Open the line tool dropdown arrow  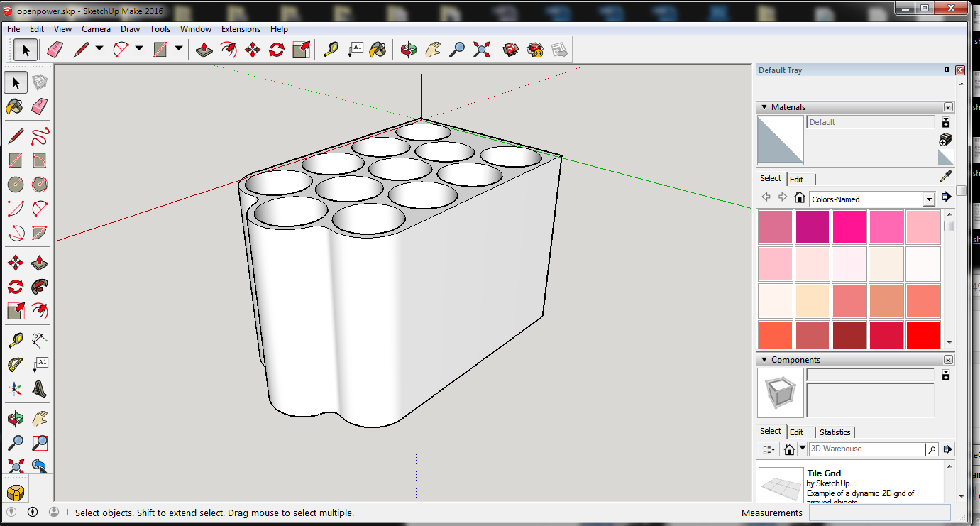click(99, 48)
